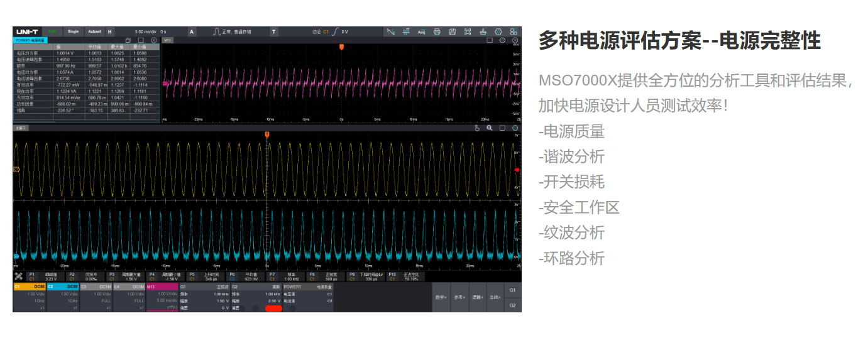Select the POWER1 tab
This screenshot has width=868, height=345.
tap(30, 40)
